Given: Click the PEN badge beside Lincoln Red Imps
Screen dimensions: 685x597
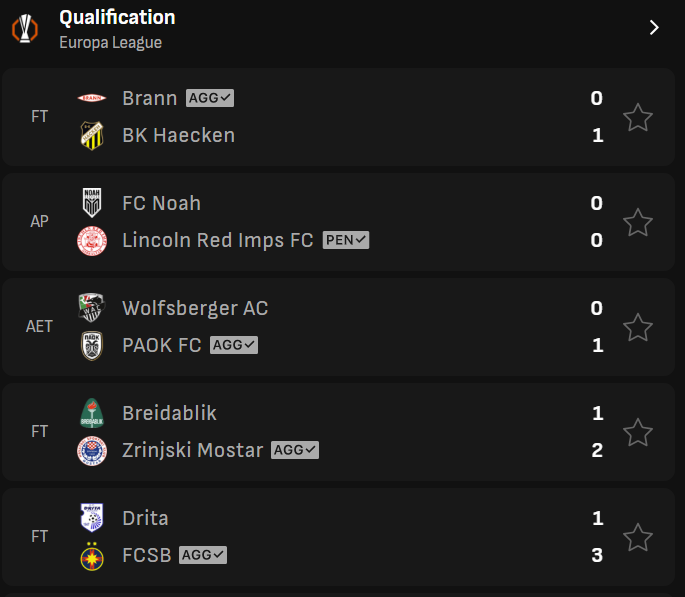Looking at the screenshot, I should pyautogui.click(x=346, y=240).
